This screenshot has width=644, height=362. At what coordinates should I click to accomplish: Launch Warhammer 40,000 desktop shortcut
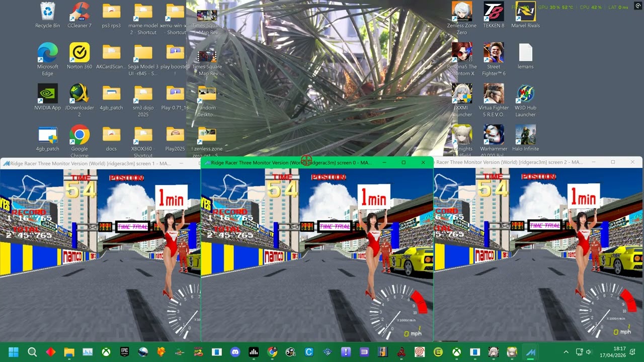pyautogui.click(x=494, y=141)
